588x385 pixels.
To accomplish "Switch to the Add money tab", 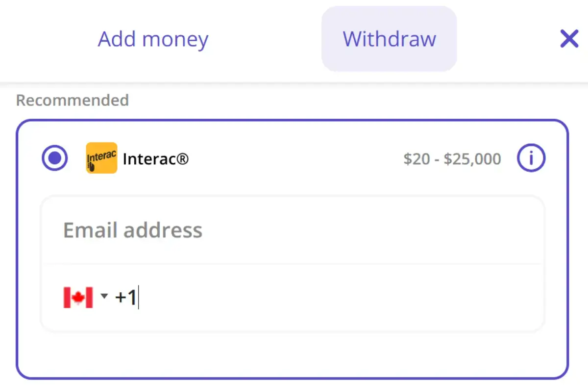I will click(153, 39).
